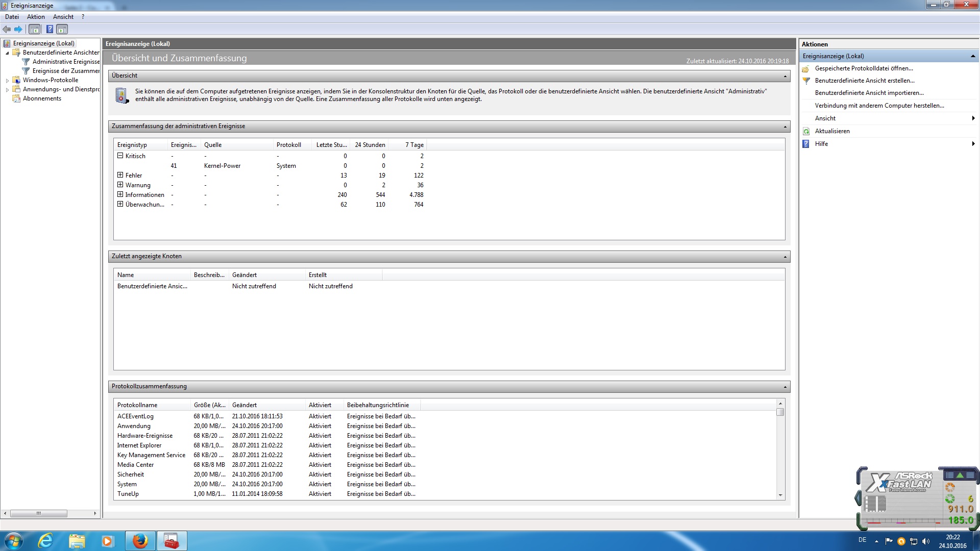
Task: Open Administrative Ereignisse filter view
Action: [x=66, y=62]
